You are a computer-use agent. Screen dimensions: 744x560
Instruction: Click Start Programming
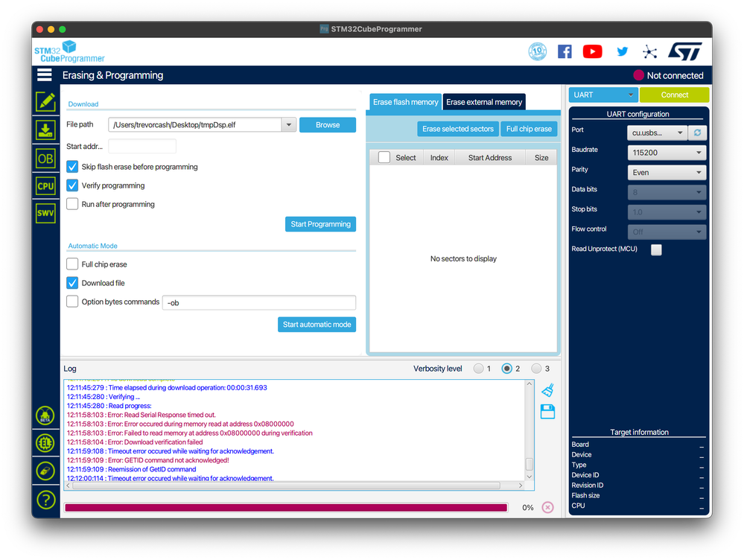320,224
